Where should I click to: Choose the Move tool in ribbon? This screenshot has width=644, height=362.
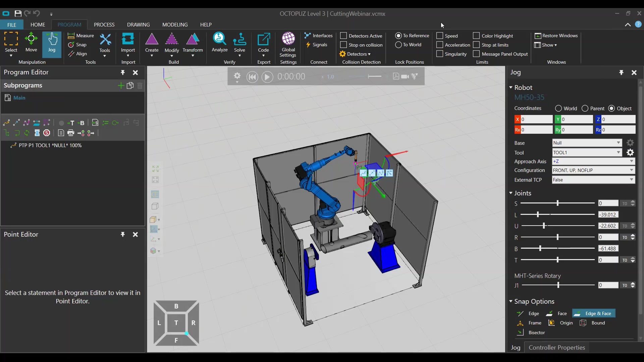click(x=31, y=42)
